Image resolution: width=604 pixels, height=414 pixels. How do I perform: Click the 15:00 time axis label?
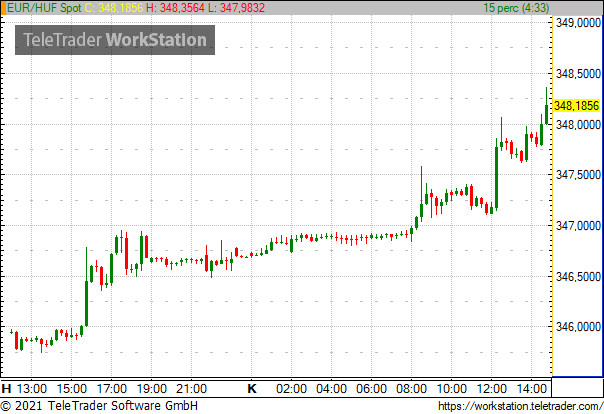(x=72, y=389)
